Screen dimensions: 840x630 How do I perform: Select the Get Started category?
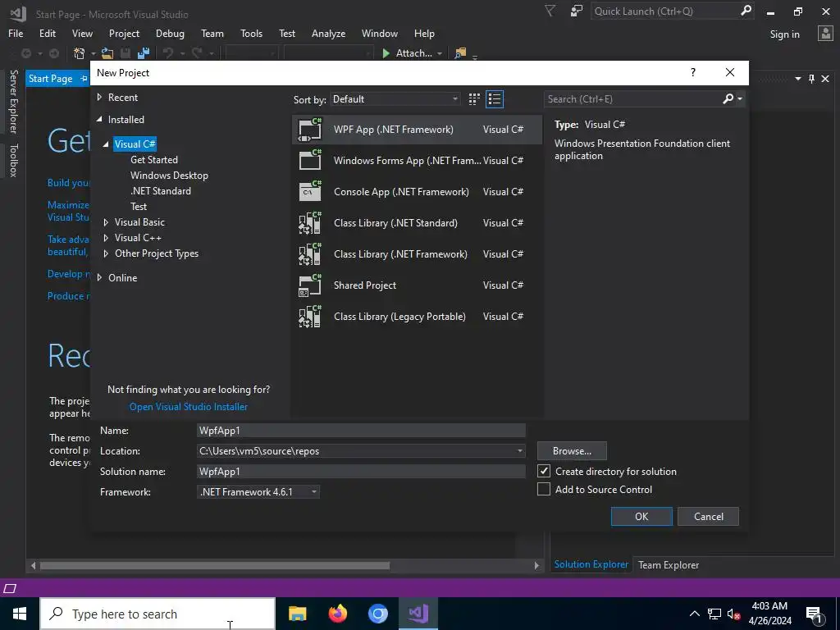tap(153, 160)
